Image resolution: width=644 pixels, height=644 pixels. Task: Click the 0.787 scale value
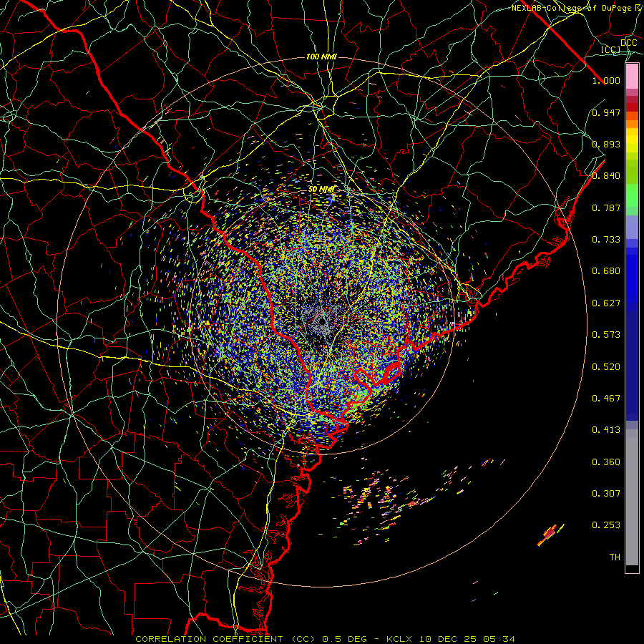606,208
